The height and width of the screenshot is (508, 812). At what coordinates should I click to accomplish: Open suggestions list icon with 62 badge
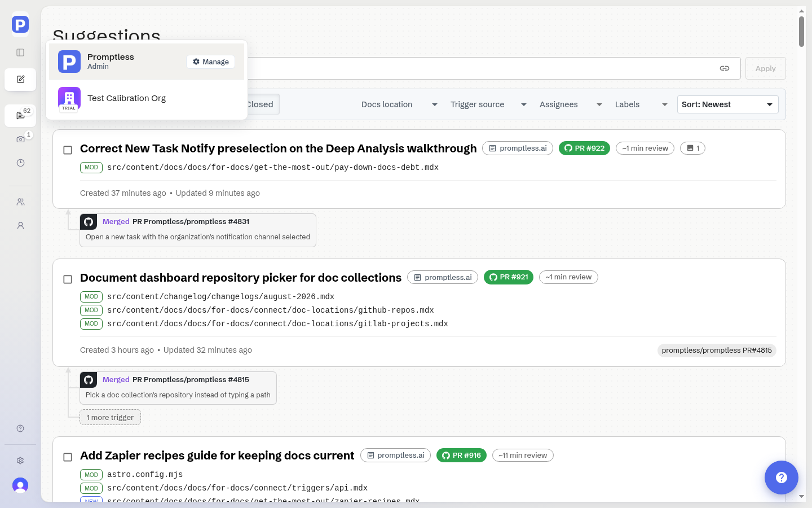(x=20, y=116)
